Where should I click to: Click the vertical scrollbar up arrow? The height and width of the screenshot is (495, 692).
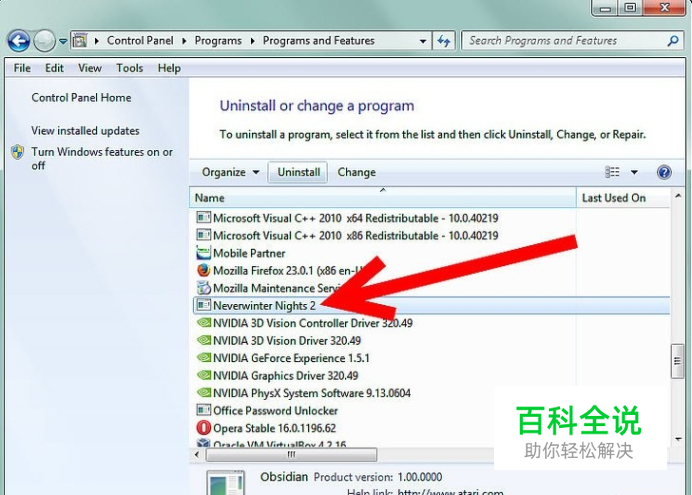678,195
